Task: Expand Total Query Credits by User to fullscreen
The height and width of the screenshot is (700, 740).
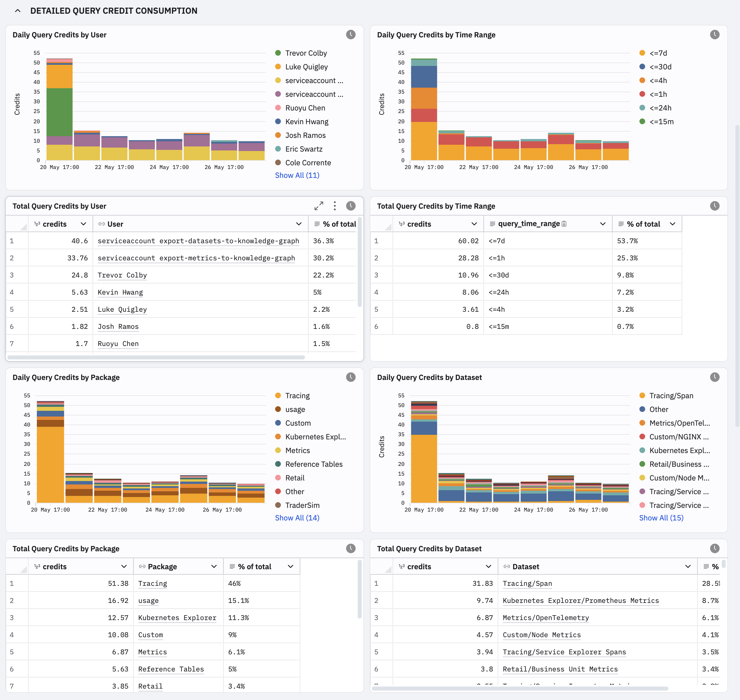Action: pyautogui.click(x=319, y=206)
